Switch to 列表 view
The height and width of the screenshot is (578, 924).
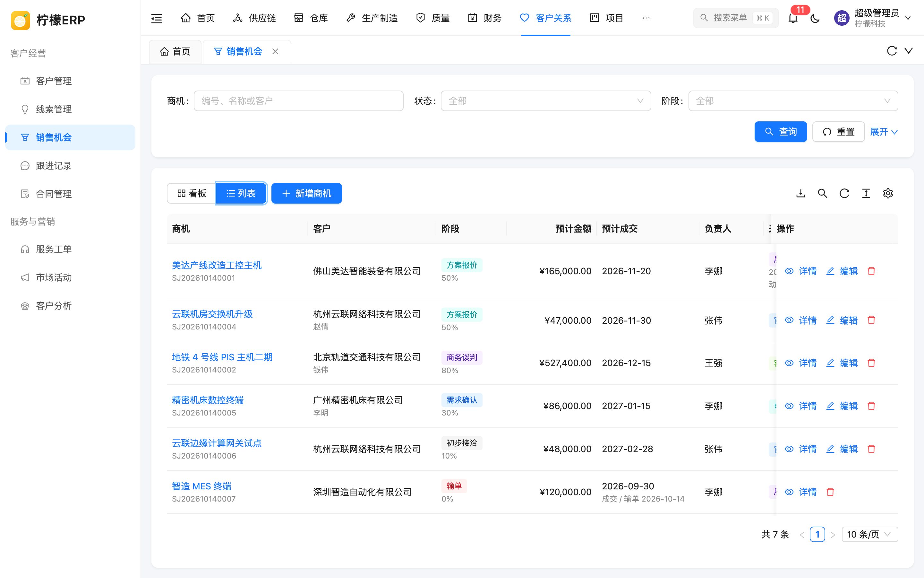pyautogui.click(x=241, y=193)
